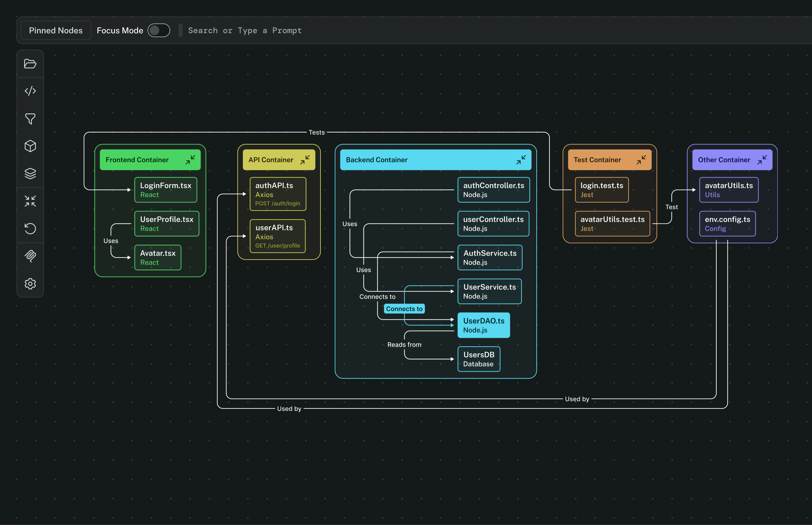This screenshot has height=525, width=812.
Task: Collapse the Backend Container
Action: click(521, 160)
